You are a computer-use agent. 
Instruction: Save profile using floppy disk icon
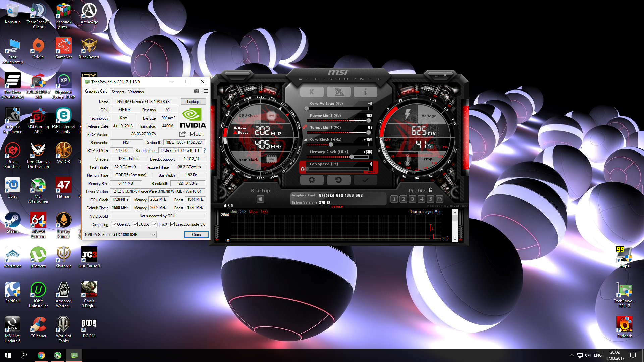[439, 199]
